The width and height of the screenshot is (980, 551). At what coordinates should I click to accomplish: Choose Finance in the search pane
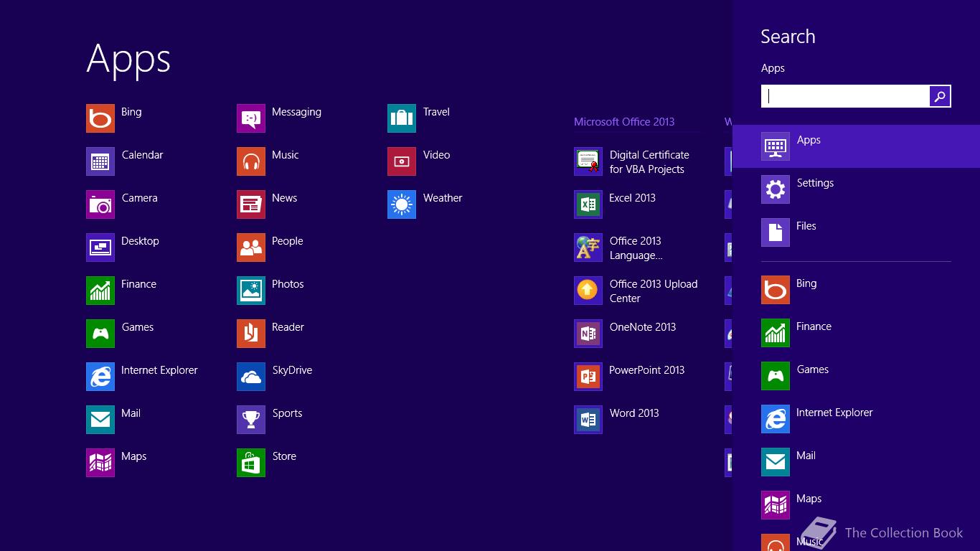click(857, 333)
